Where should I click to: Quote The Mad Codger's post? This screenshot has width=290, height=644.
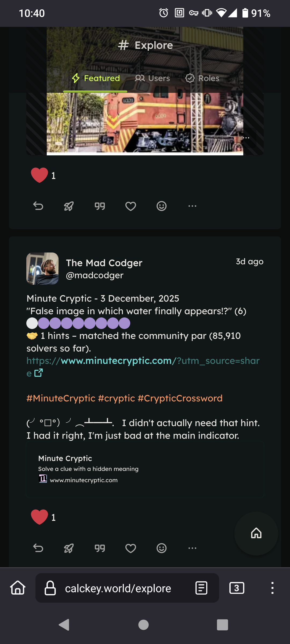(x=100, y=548)
